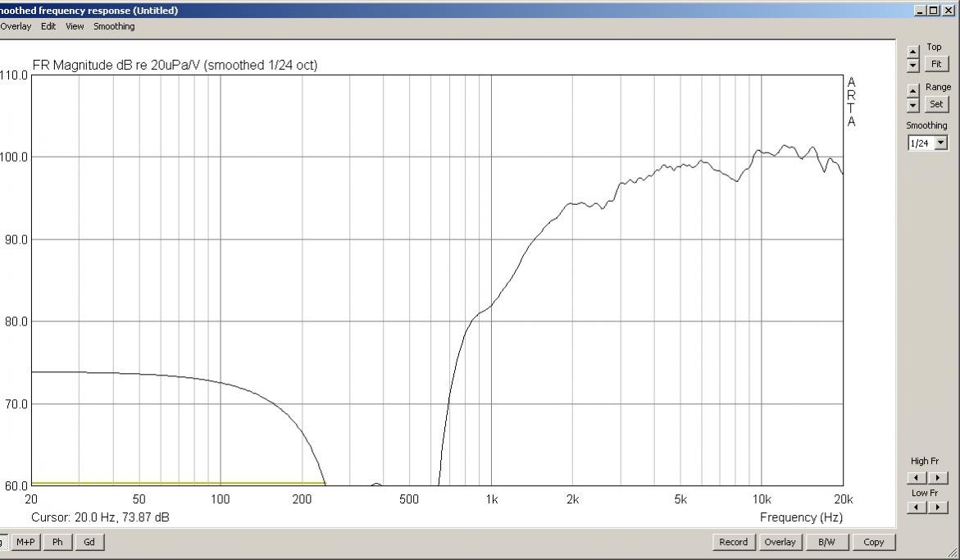Click the Range Set button
Screen dimensions: 960x560
click(x=936, y=104)
